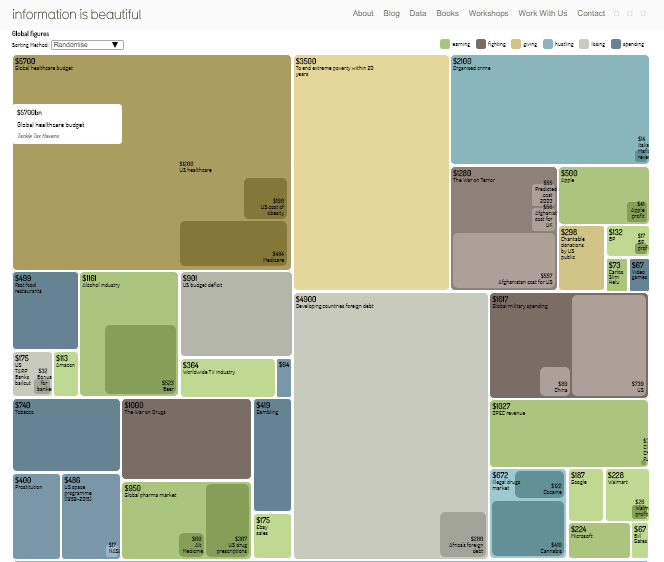Click the Predicted cost 2003 box
The width and height of the screenshot is (664, 562).
coord(544,194)
